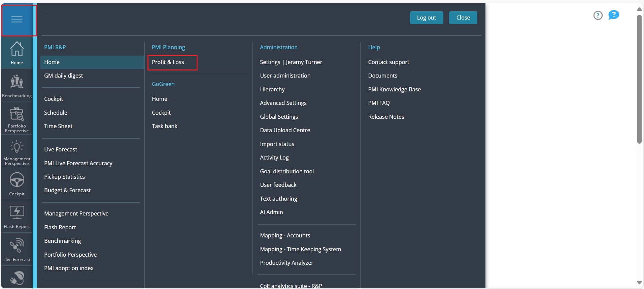Click the grey help question mark icon
This screenshot has width=644, height=289.
click(x=598, y=15)
